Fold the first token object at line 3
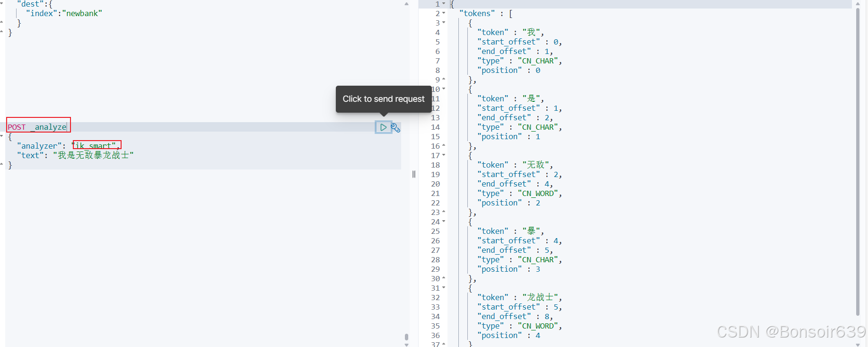Screen dimensions: 868x347 444,23
